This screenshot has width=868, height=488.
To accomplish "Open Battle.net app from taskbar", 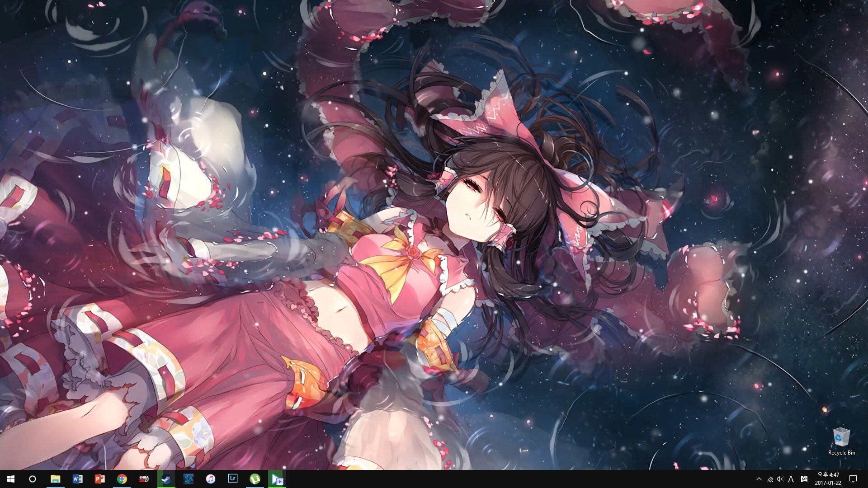I will click(188, 479).
